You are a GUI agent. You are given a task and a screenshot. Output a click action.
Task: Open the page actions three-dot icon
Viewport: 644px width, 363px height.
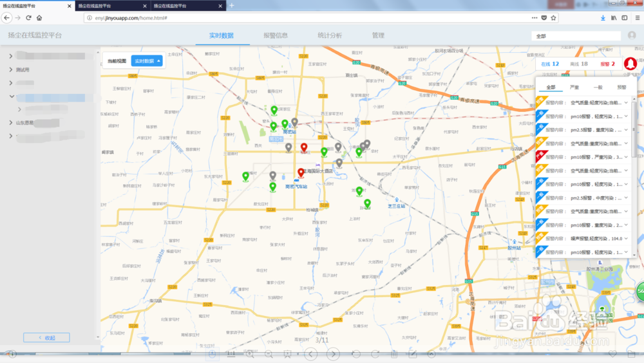click(x=535, y=17)
